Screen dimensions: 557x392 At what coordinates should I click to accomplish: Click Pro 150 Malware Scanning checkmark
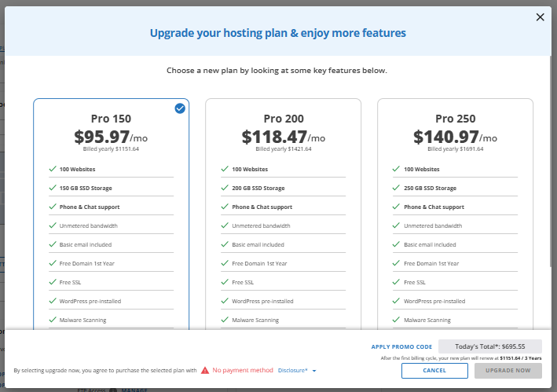point(53,320)
